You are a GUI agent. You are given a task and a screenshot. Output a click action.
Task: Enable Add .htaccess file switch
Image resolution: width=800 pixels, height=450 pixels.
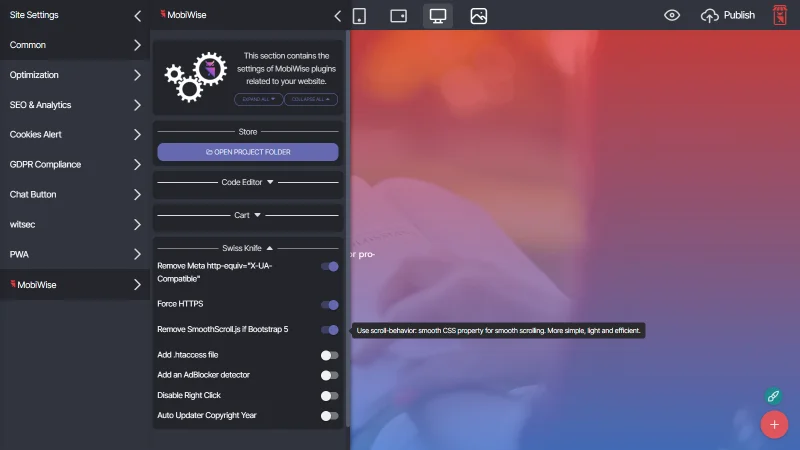coord(330,355)
